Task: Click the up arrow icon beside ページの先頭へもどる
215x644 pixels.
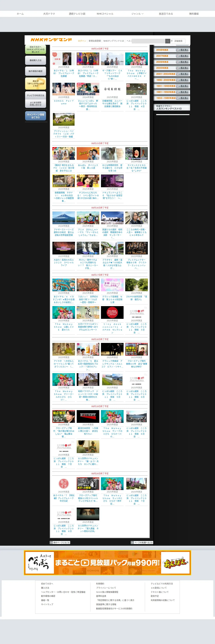Action: tap(132, 543)
